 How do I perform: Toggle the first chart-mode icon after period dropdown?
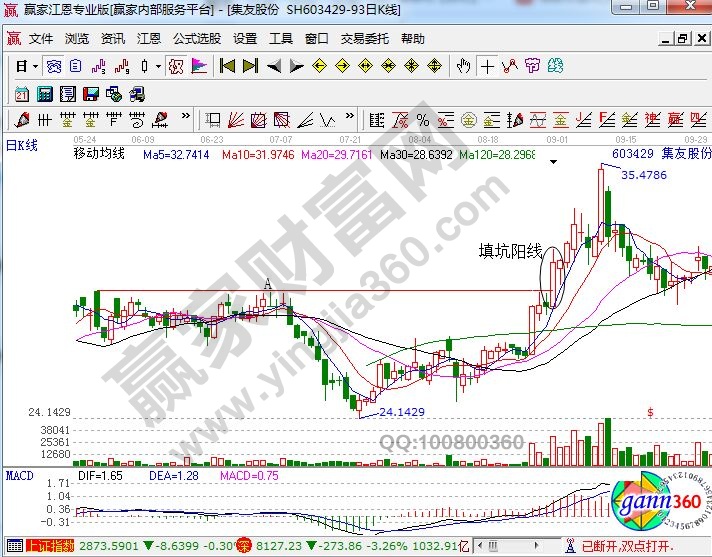54,66
